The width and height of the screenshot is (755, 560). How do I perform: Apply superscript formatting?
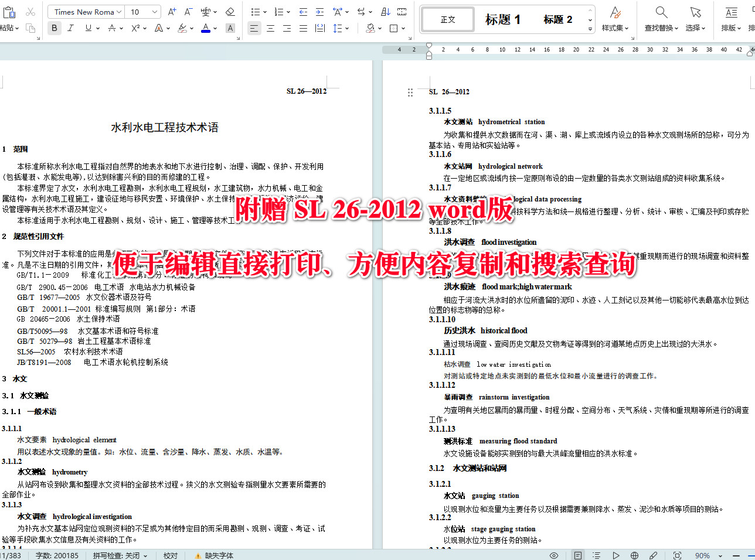click(135, 28)
